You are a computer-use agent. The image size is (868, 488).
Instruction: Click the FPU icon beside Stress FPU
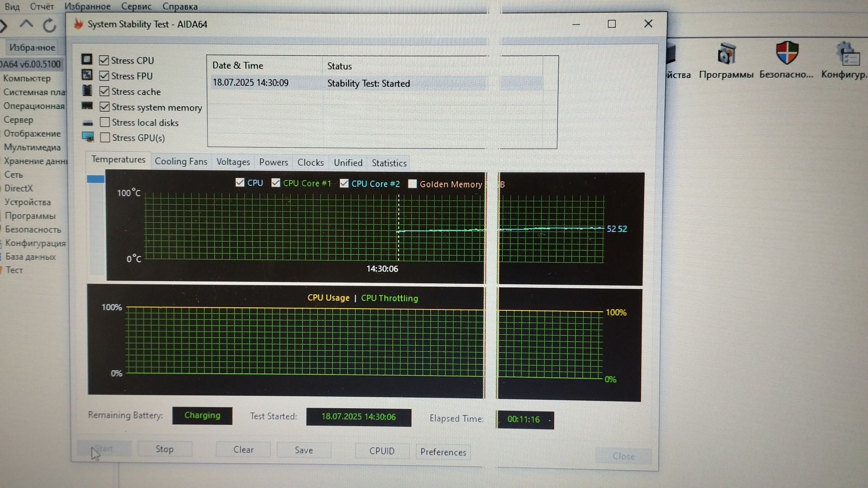click(87, 75)
